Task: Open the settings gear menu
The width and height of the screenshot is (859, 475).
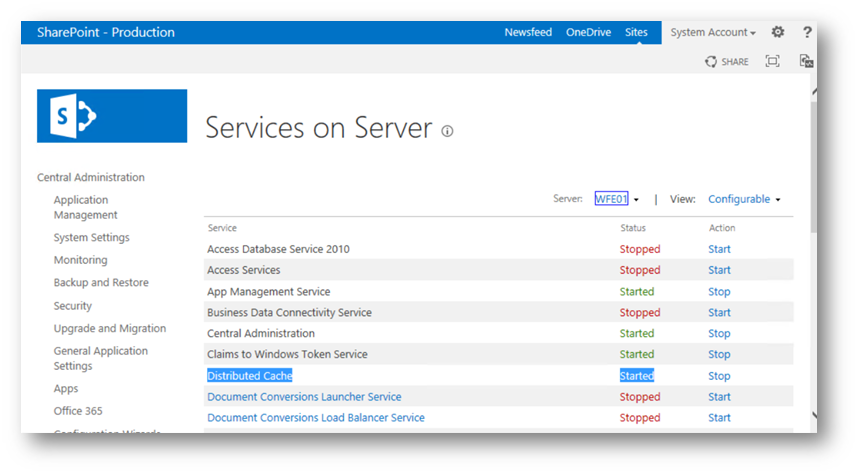Action: pyautogui.click(x=778, y=32)
